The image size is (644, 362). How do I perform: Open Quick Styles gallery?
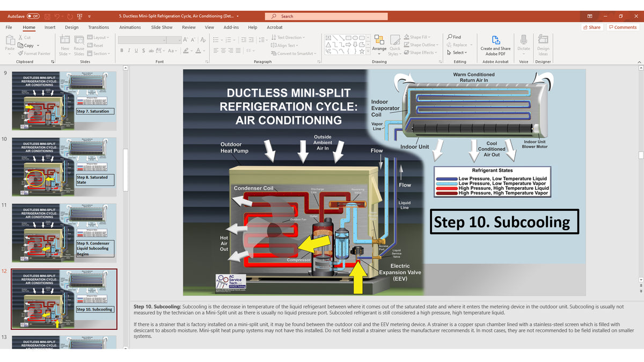coord(395,45)
